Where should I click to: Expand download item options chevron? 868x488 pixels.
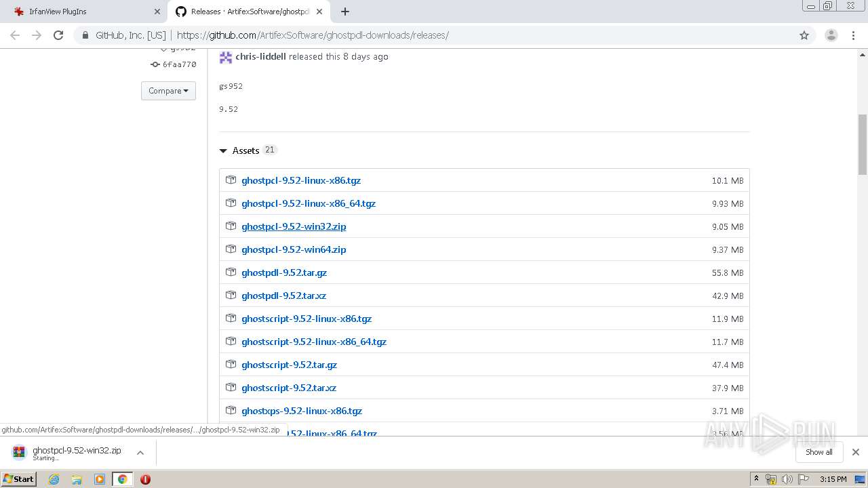pos(140,453)
